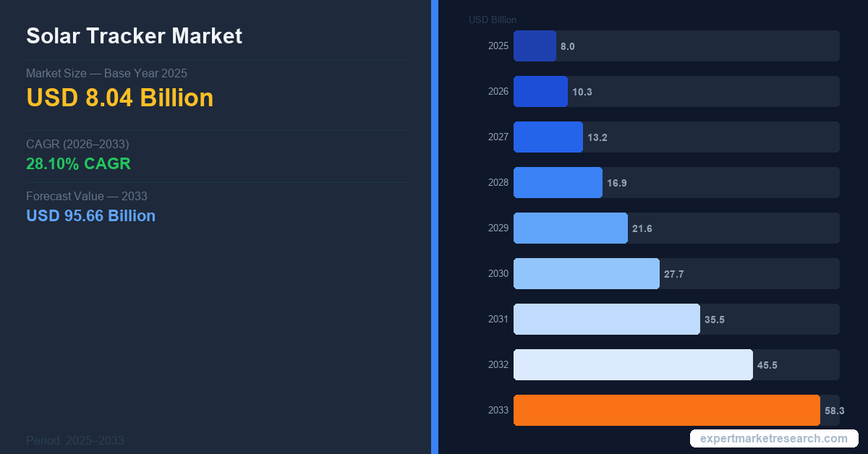Select the 58.3 value label
The width and height of the screenshot is (868, 454).
tap(834, 411)
